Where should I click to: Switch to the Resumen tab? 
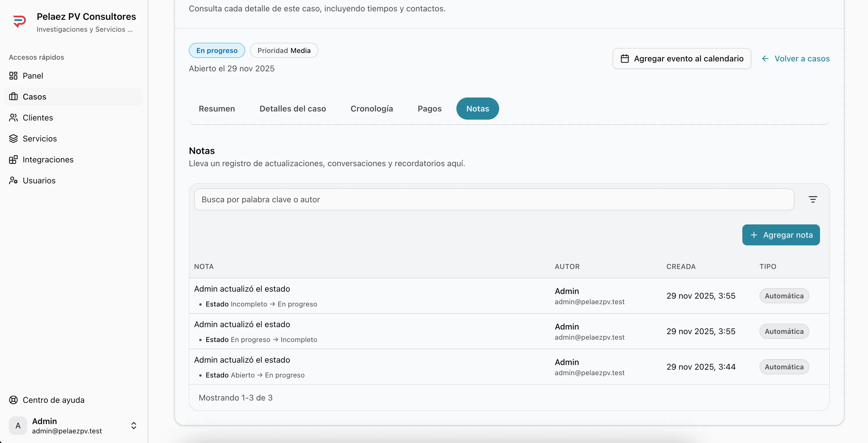pos(217,109)
